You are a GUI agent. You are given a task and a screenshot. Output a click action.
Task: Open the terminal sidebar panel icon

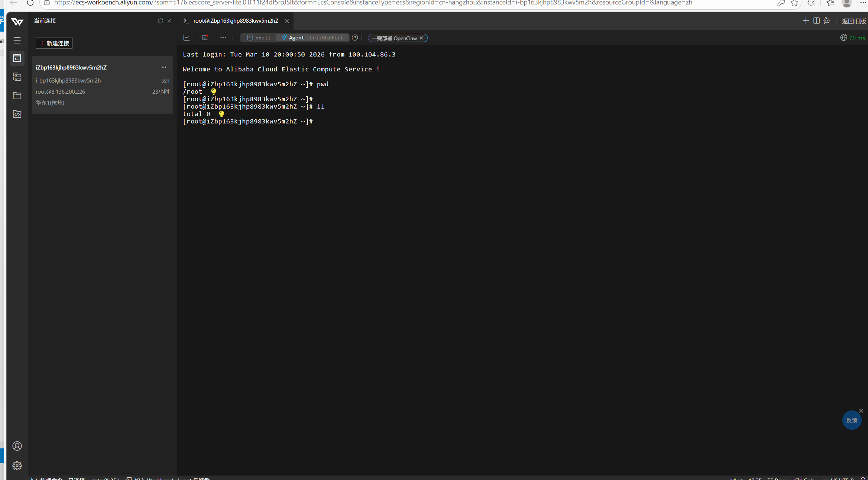pyautogui.click(x=17, y=58)
